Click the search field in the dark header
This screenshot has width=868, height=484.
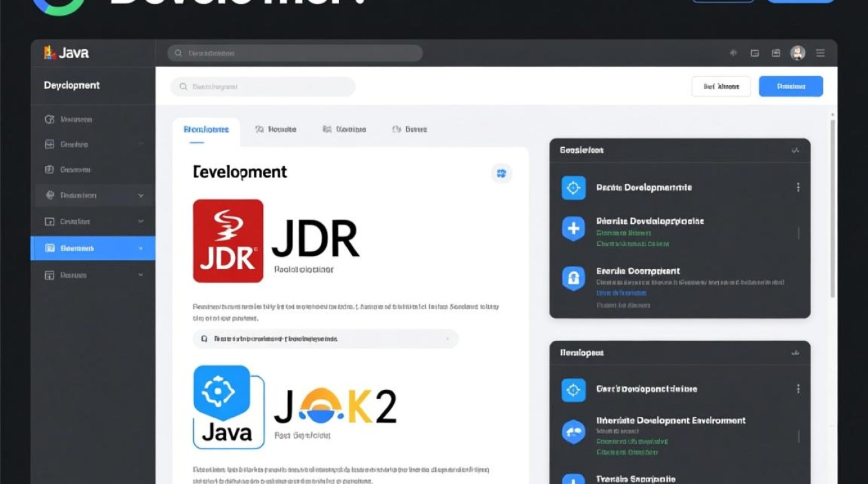point(295,53)
